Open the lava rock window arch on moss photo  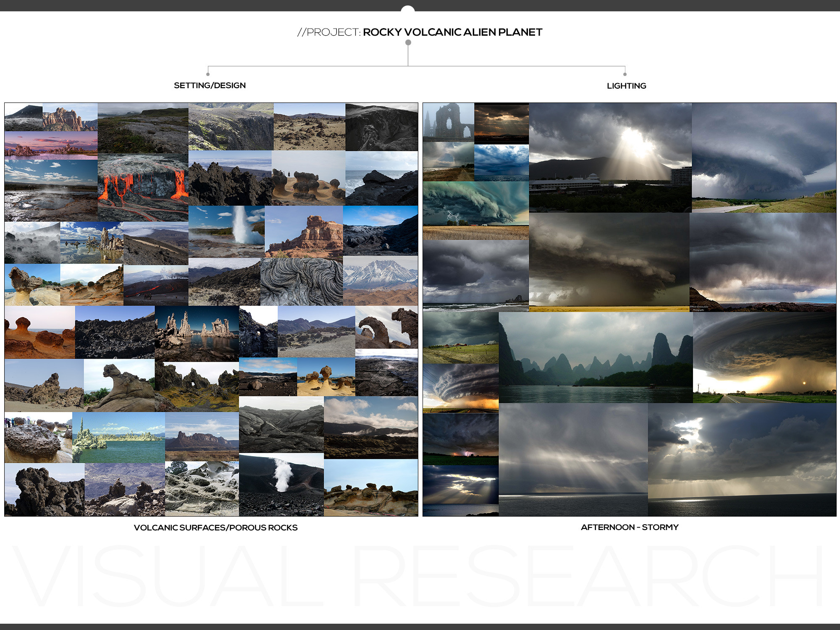pyautogui.click(x=197, y=387)
